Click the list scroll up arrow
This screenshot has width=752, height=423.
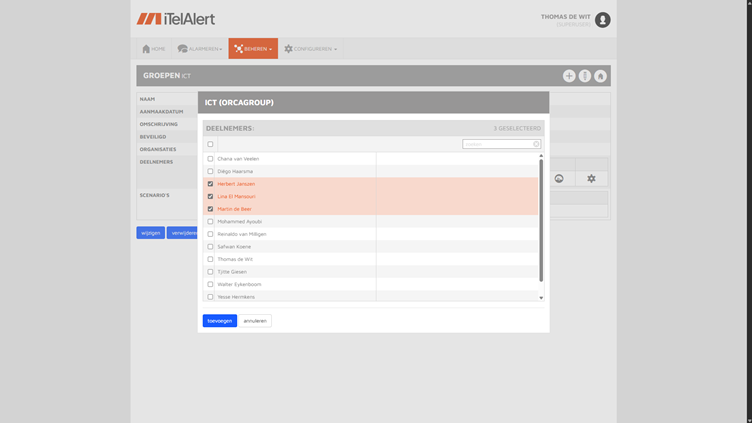(541, 155)
